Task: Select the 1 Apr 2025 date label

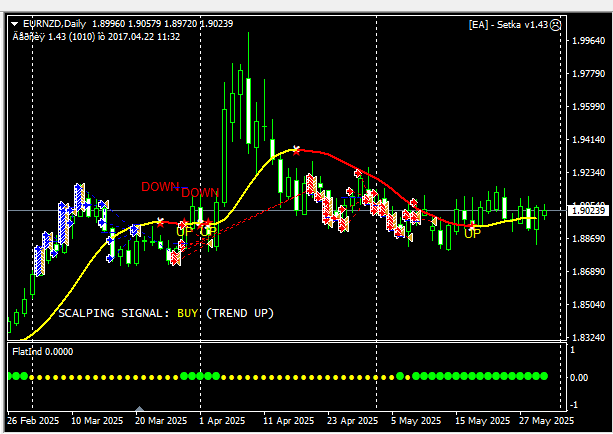Action: click(x=222, y=421)
